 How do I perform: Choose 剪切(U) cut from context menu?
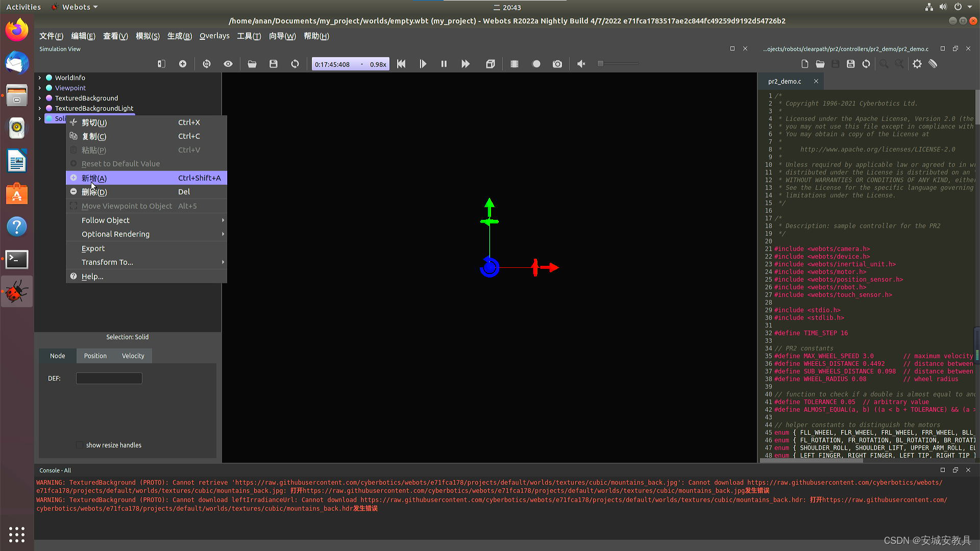pyautogui.click(x=146, y=122)
